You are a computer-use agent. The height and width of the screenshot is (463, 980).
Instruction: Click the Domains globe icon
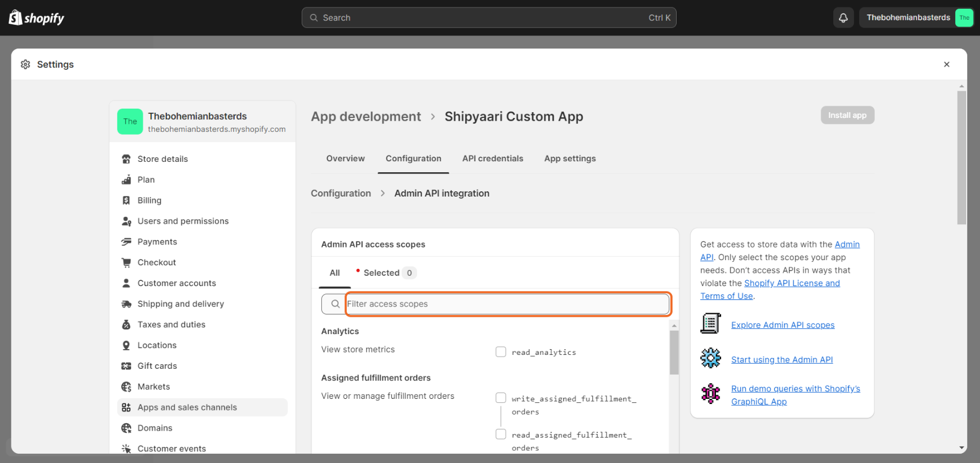click(126, 428)
